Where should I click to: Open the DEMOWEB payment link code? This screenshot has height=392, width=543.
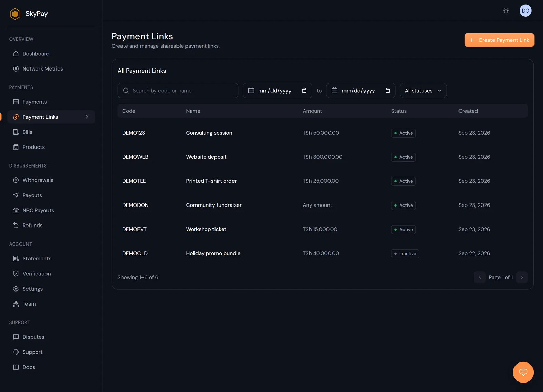click(x=135, y=157)
